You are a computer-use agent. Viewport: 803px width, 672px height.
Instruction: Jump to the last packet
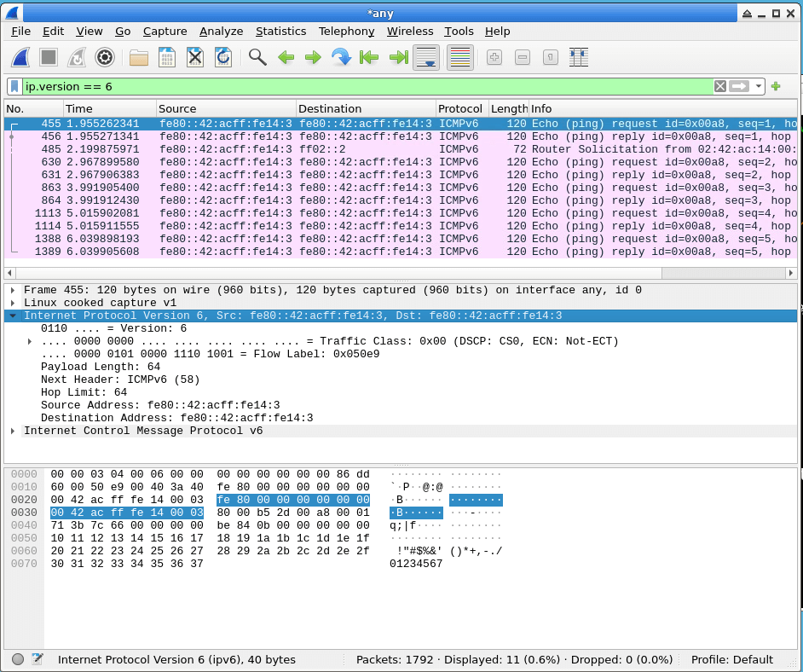point(398,57)
